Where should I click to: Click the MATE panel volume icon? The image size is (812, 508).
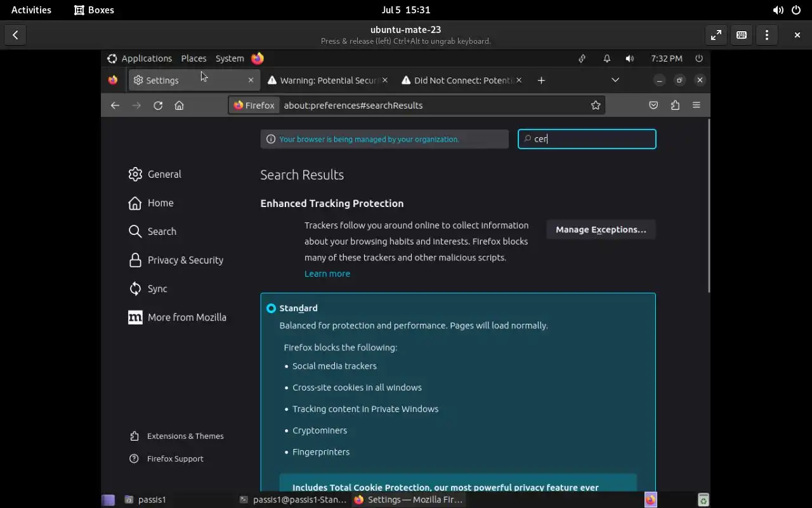pos(629,58)
